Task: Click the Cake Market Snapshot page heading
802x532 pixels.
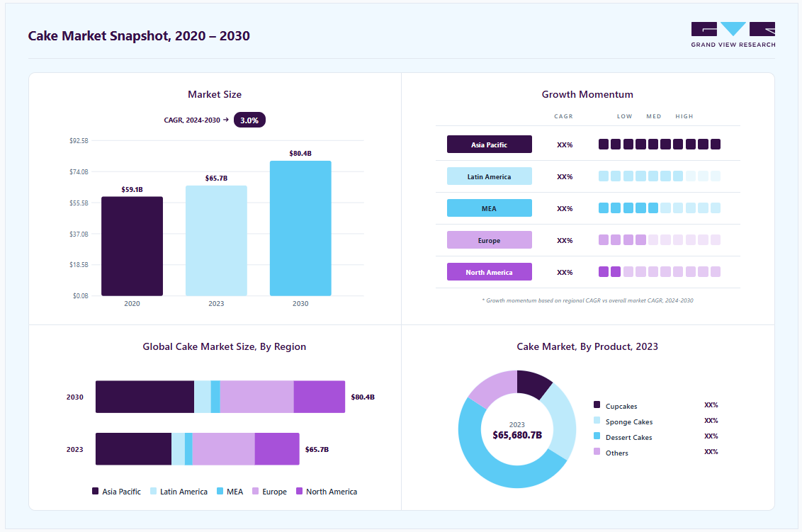Action: point(139,36)
